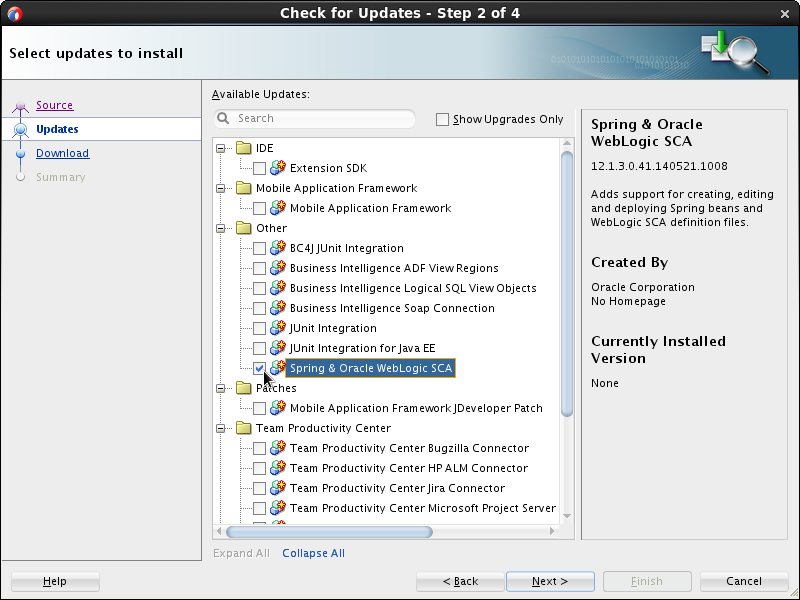Image resolution: width=800 pixels, height=600 pixels.
Task: Check Business Intelligence ADF View Regions checkbox
Action: [x=259, y=268]
